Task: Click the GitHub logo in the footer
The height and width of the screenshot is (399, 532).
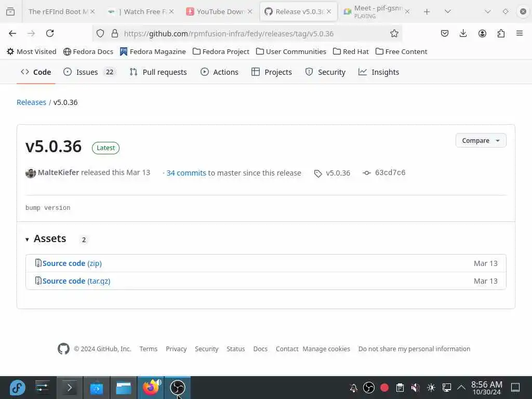Action: tap(63, 349)
